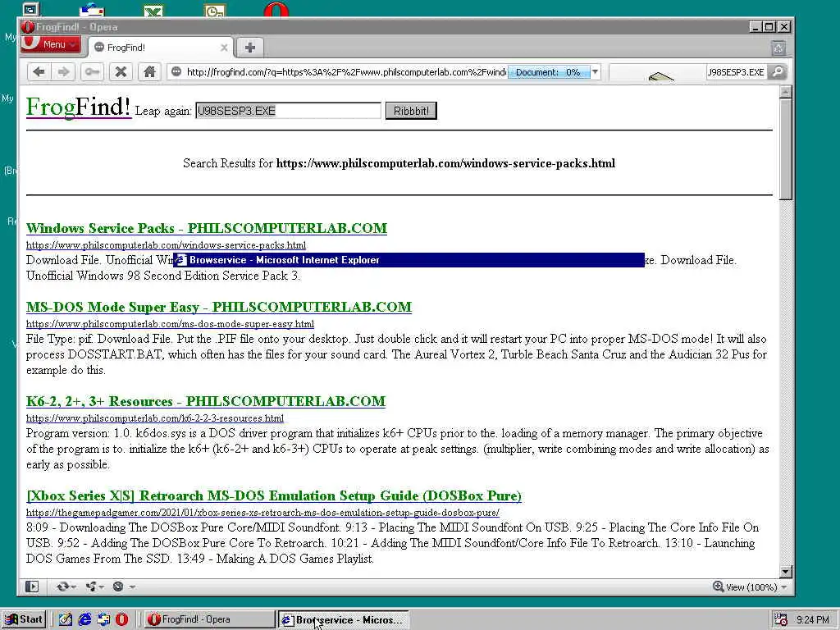Image resolution: width=840 pixels, height=630 pixels.
Task: Close the FrogFind! tab
Action: [224, 48]
